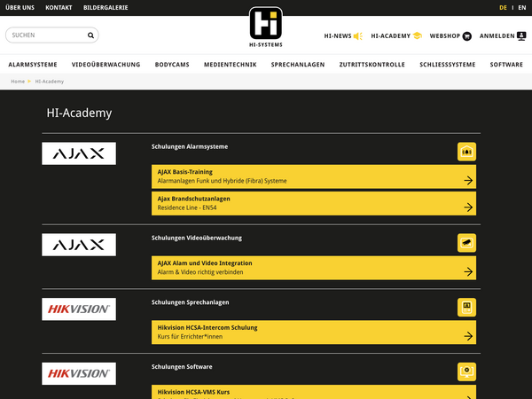Click Home breadcrumb link

18,82
